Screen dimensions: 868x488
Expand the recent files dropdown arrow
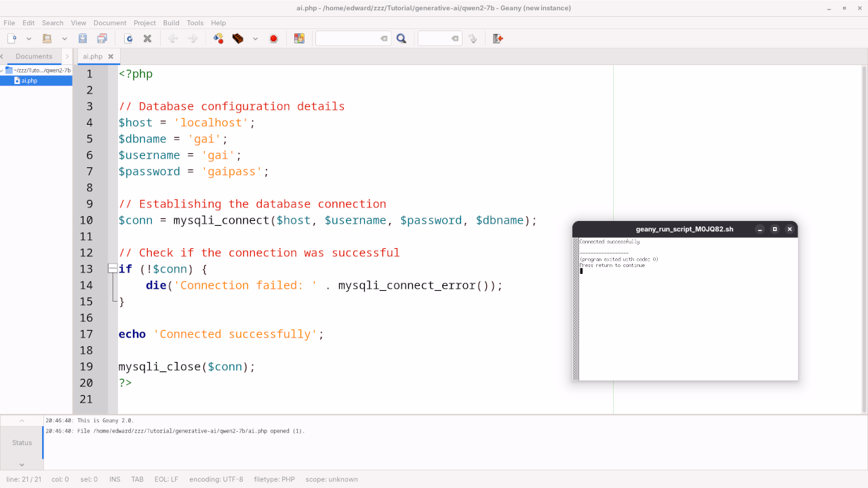coord(64,39)
